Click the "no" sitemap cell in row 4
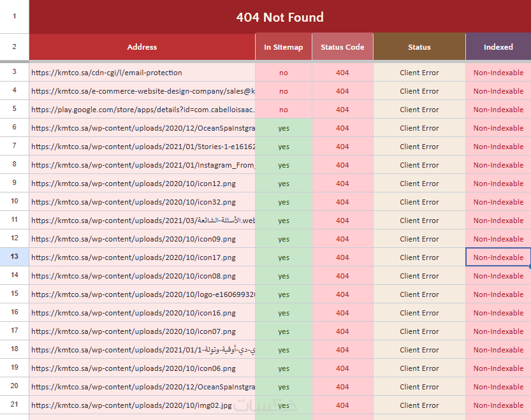 (x=284, y=91)
